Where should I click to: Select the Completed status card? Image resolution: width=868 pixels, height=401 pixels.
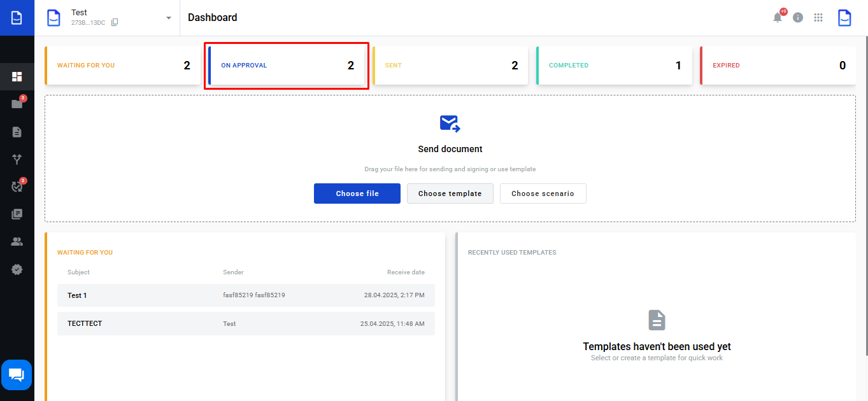(x=614, y=66)
